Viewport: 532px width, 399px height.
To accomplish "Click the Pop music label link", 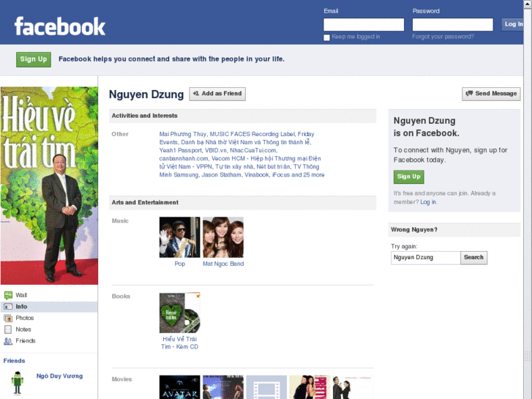I will click(180, 264).
